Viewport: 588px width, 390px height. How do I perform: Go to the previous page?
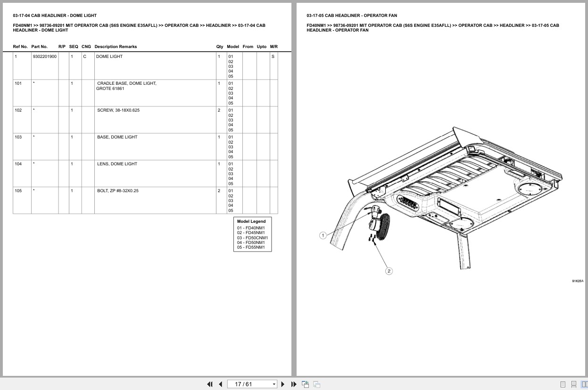pyautogui.click(x=220, y=384)
